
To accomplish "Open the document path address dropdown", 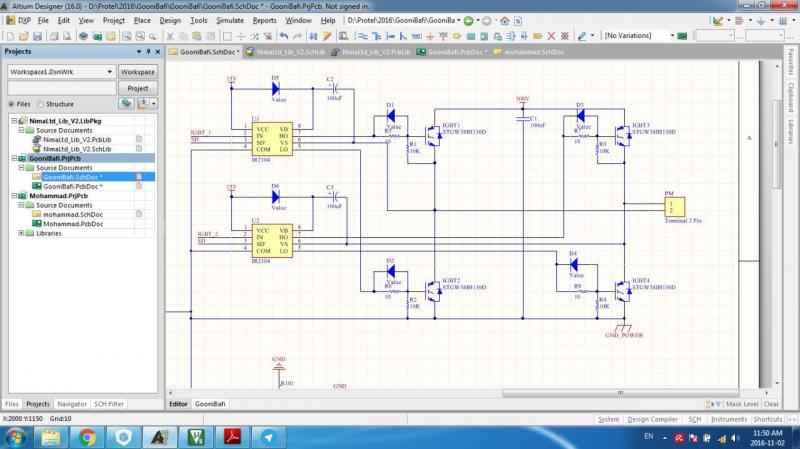I will [459, 21].
